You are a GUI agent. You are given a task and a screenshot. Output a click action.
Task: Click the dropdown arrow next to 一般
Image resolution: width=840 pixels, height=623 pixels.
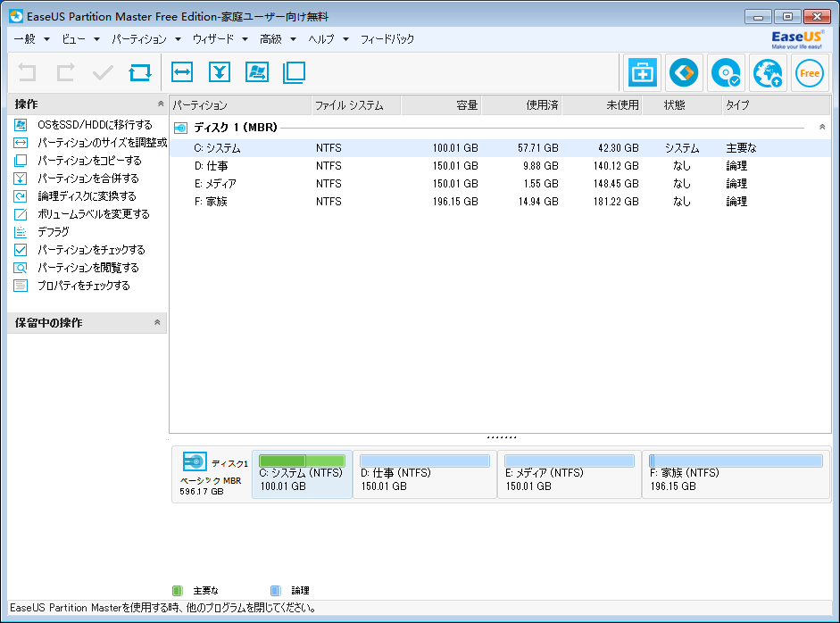coord(46,39)
